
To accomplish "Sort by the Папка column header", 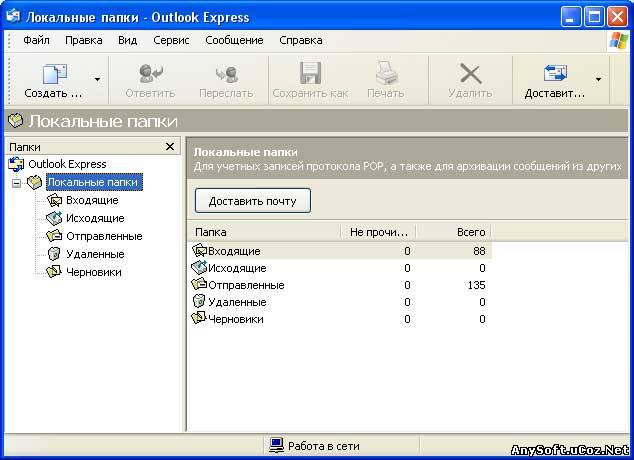I will tap(264, 232).
